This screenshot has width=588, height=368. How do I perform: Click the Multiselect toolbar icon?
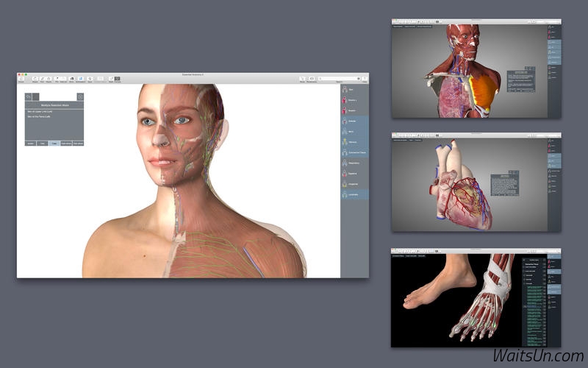(x=80, y=79)
